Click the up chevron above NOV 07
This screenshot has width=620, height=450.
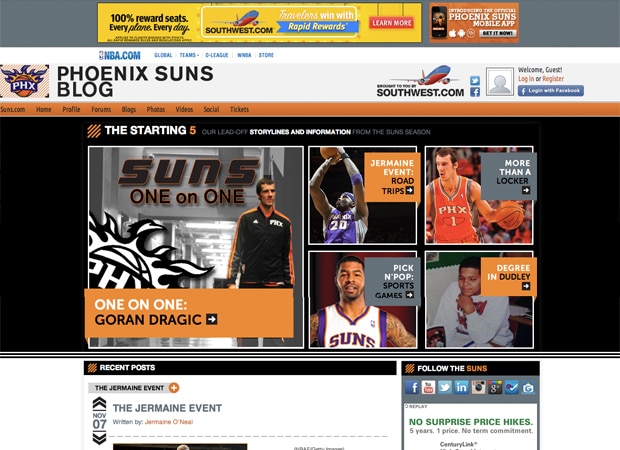coord(99,403)
